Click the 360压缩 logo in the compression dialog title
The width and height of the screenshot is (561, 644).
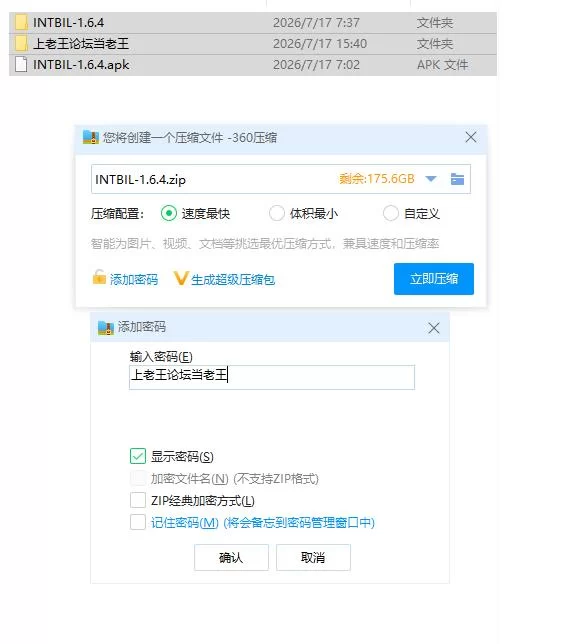click(x=91, y=137)
